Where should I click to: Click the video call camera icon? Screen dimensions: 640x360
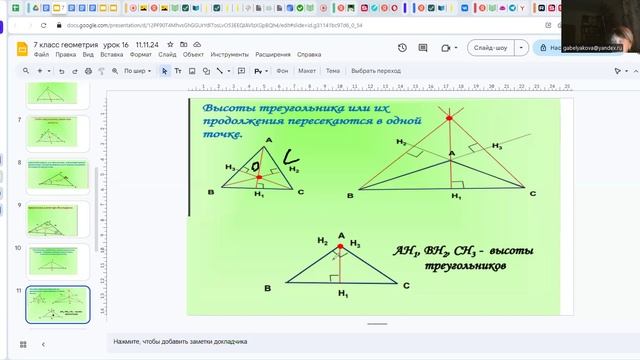[x=446, y=48]
